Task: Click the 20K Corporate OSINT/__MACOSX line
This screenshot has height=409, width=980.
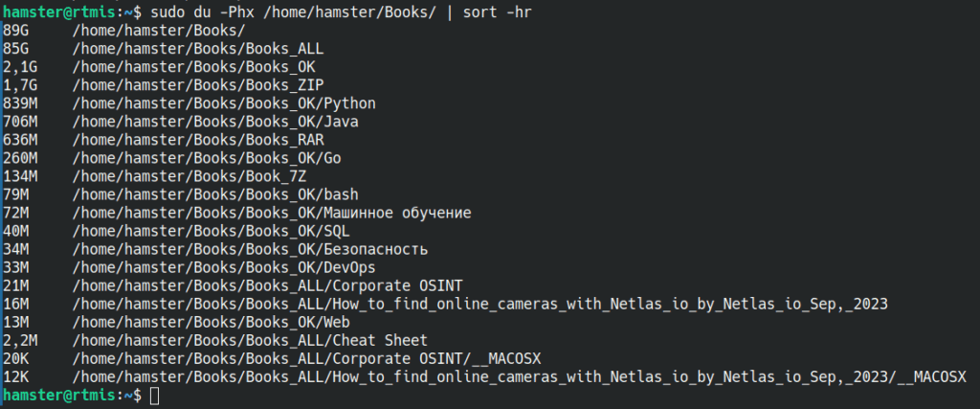Action: click(306, 359)
